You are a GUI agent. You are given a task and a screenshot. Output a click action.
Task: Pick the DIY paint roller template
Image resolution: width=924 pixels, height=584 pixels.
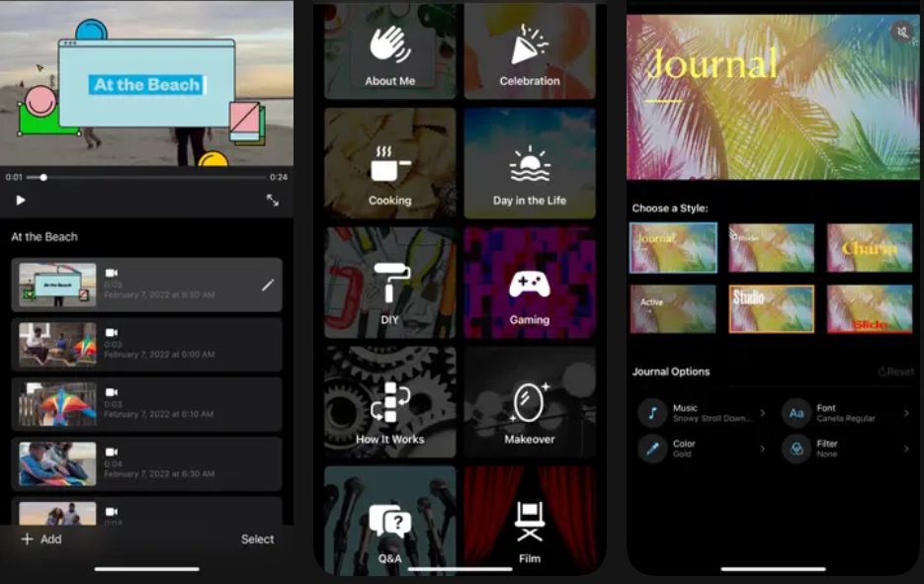[389, 283]
